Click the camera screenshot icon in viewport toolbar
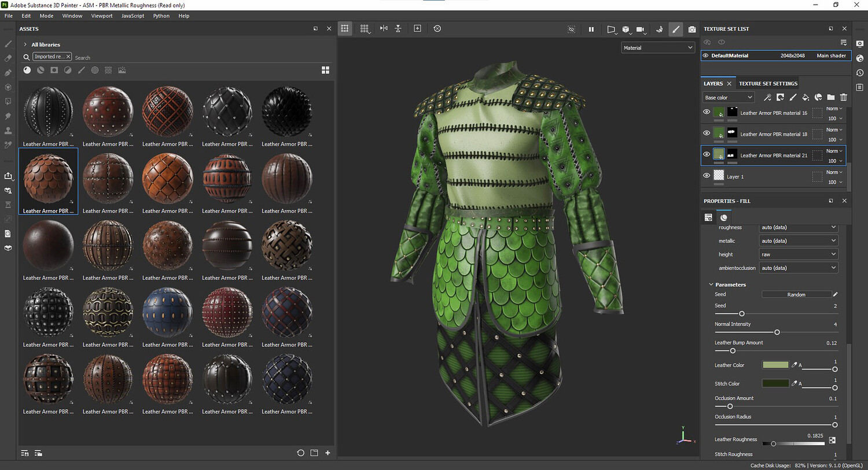Image resolution: width=868 pixels, height=470 pixels. (692, 29)
